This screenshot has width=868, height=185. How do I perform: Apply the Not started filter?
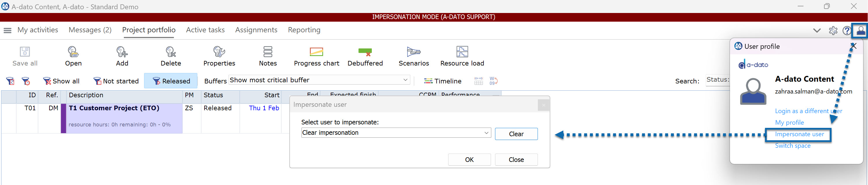click(116, 81)
